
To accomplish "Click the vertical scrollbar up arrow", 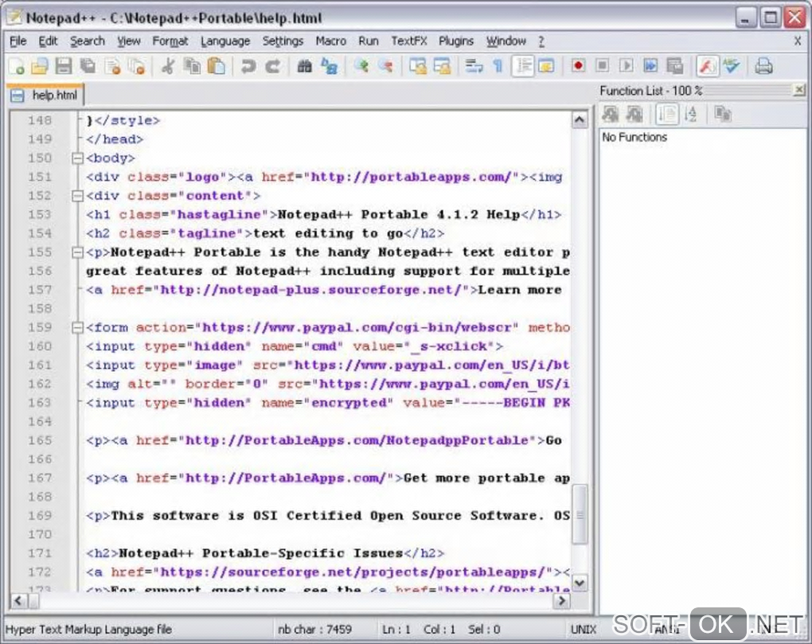I will (x=580, y=120).
